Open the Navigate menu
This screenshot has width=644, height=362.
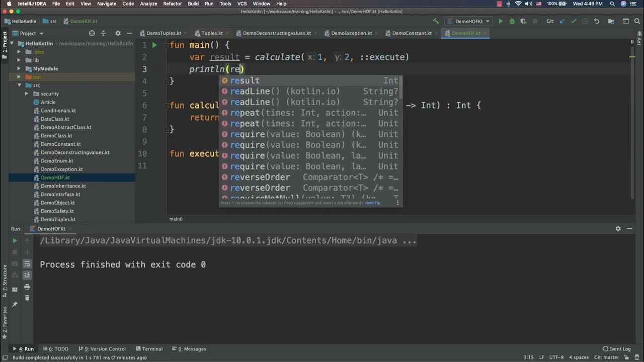click(107, 4)
